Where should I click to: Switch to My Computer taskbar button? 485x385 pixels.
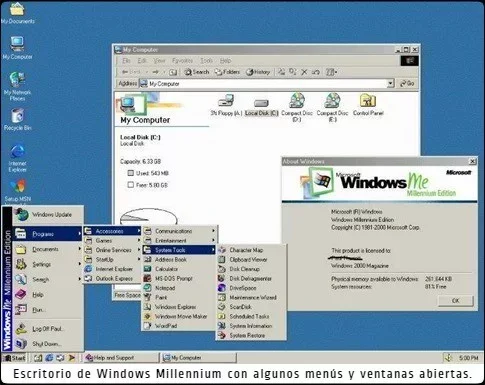199,358
